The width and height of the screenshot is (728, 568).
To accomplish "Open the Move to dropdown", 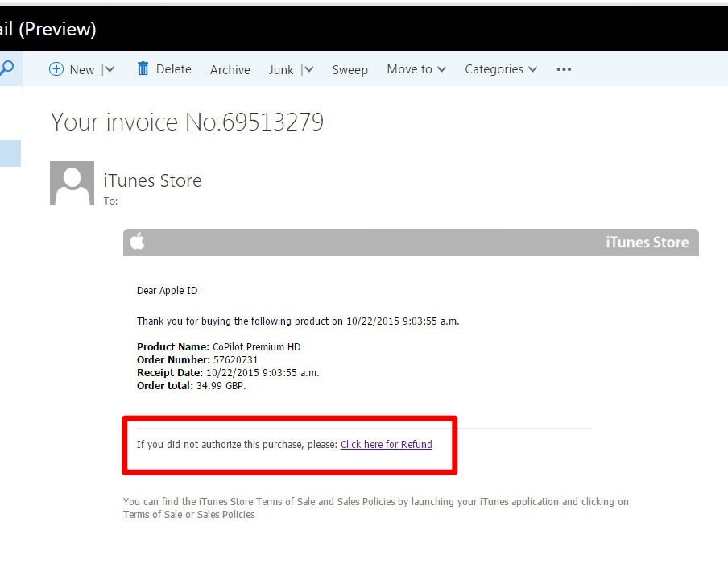I will pos(416,69).
